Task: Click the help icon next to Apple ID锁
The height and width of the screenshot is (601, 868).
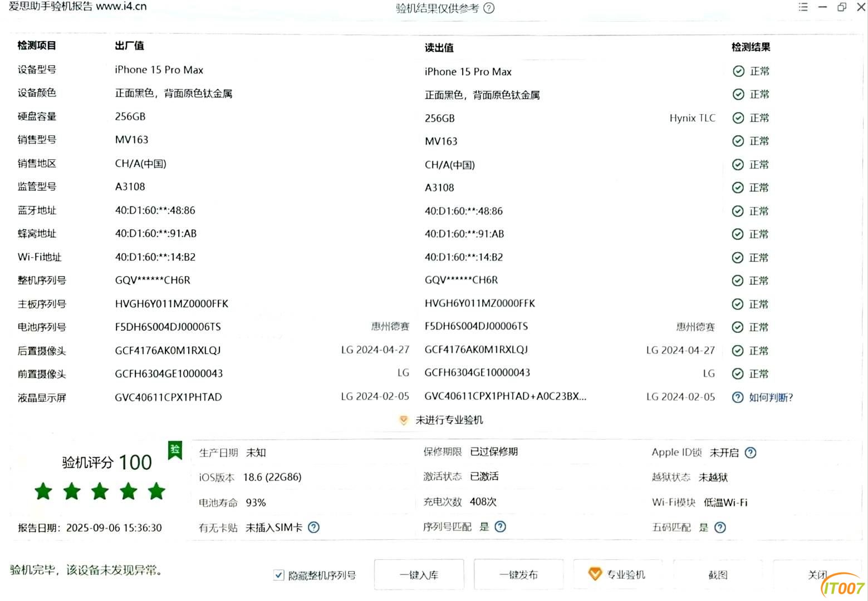Action: point(751,453)
